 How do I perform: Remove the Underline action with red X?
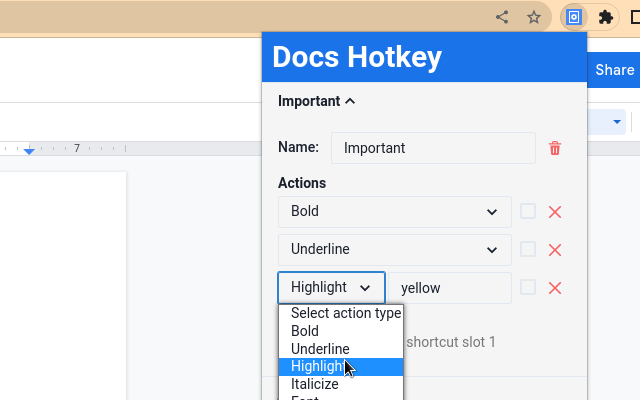pos(555,250)
